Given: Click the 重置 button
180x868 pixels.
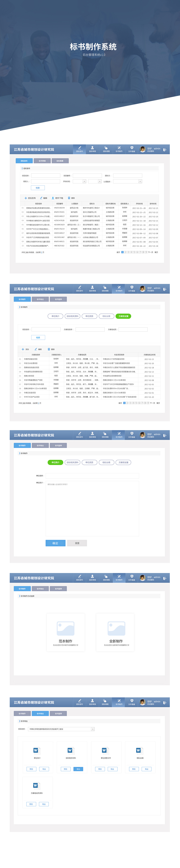Looking at the screenshot, I should (77, 543).
